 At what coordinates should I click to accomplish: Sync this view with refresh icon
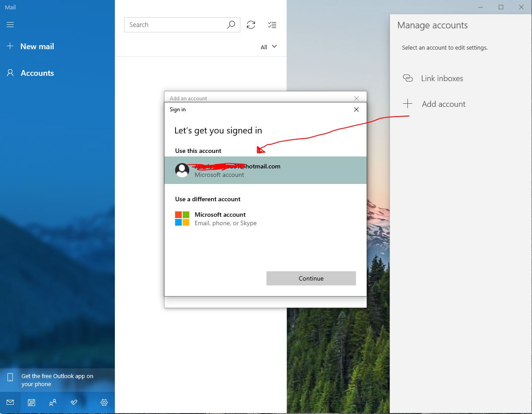point(251,25)
